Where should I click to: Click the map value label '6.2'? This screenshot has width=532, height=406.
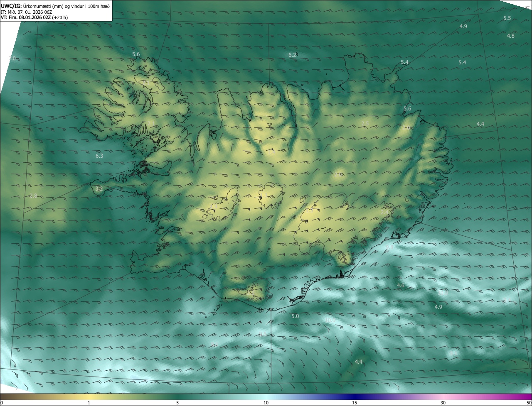293,55
